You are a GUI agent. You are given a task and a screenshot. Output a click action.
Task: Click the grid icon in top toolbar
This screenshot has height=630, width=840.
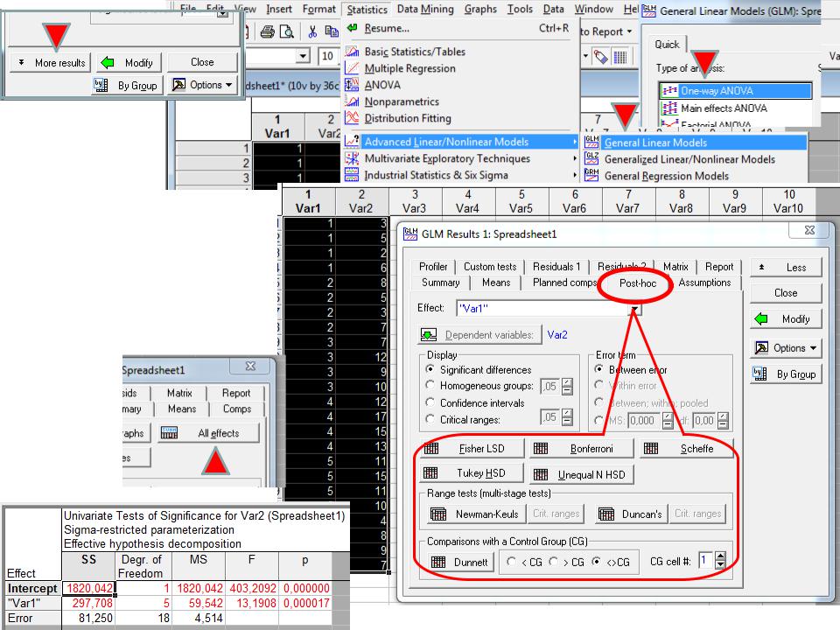[619, 56]
